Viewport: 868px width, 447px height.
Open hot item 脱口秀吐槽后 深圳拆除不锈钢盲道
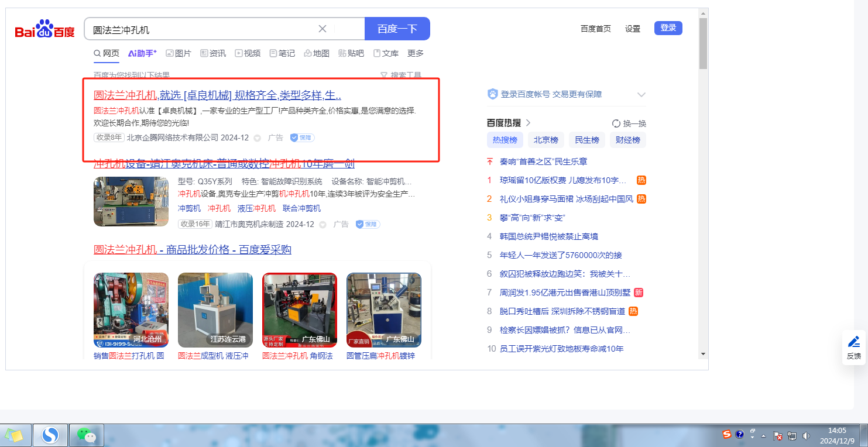pos(562,311)
